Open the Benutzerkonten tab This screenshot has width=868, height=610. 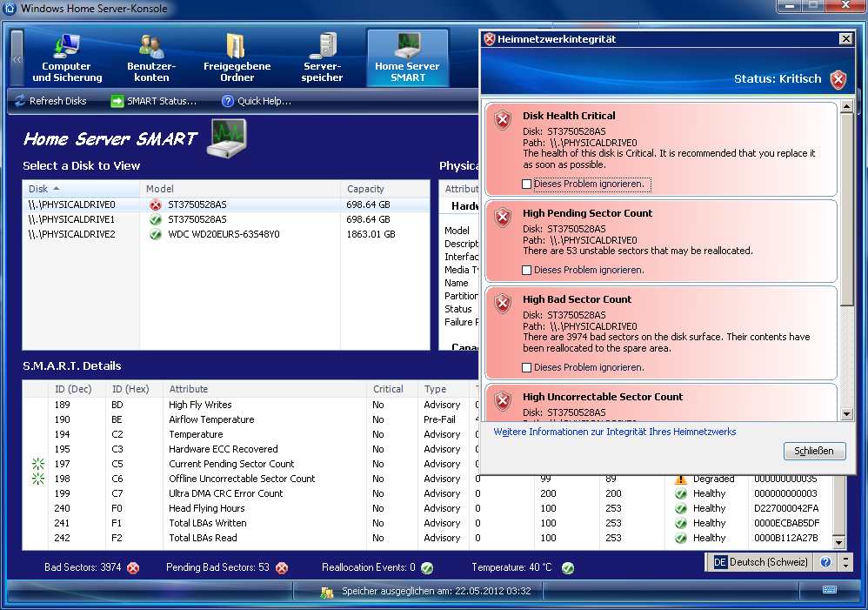pos(151,57)
